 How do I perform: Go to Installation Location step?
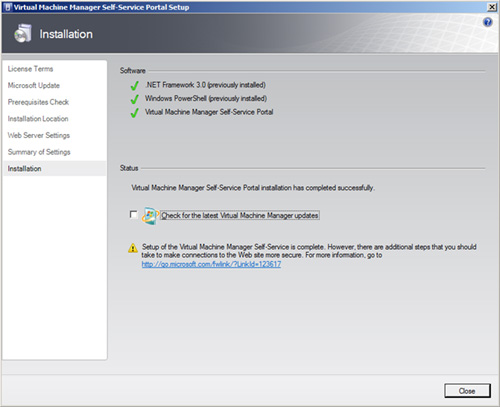(x=38, y=119)
